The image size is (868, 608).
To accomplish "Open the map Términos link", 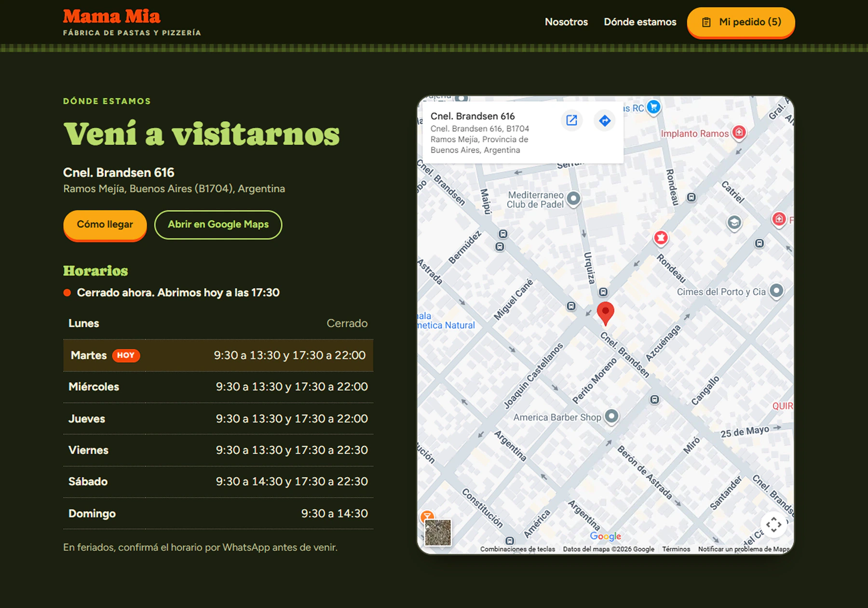I will click(x=676, y=549).
